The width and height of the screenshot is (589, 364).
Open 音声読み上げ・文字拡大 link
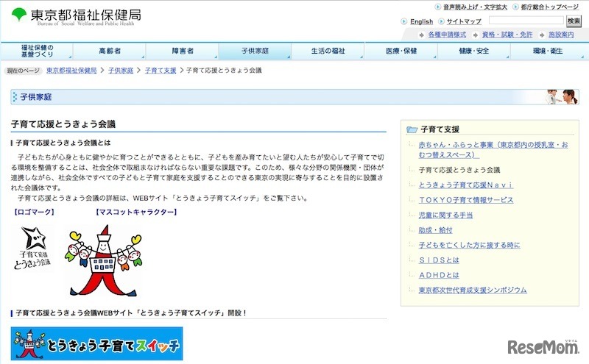point(475,7)
